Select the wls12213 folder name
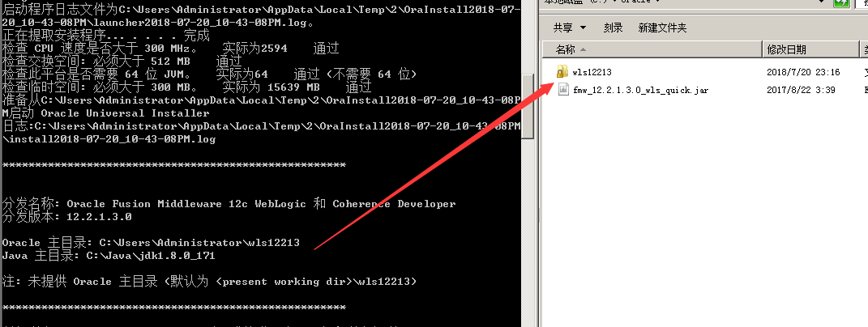 click(592, 72)
